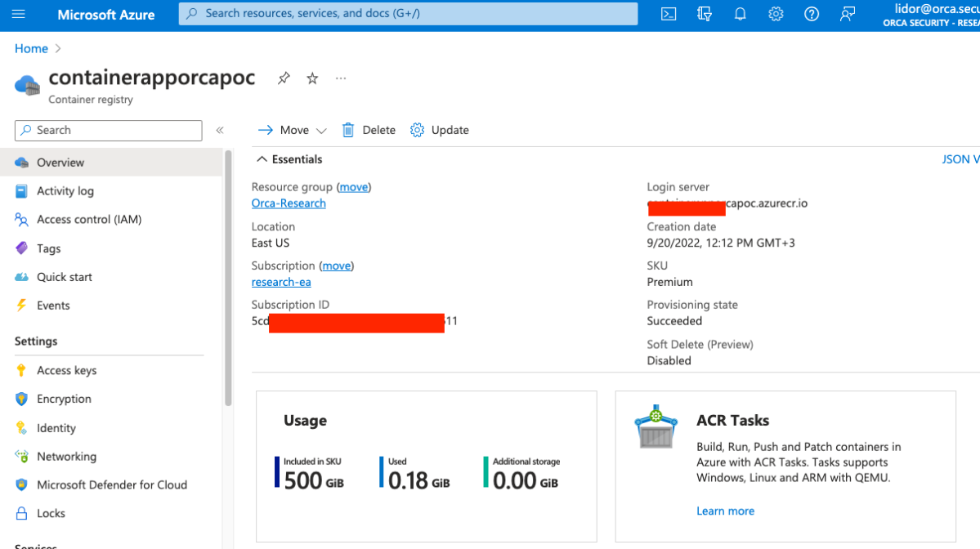Click the ACR Tasks container illustration
This screenshot has height=549, width=980.
pos(656,426)
